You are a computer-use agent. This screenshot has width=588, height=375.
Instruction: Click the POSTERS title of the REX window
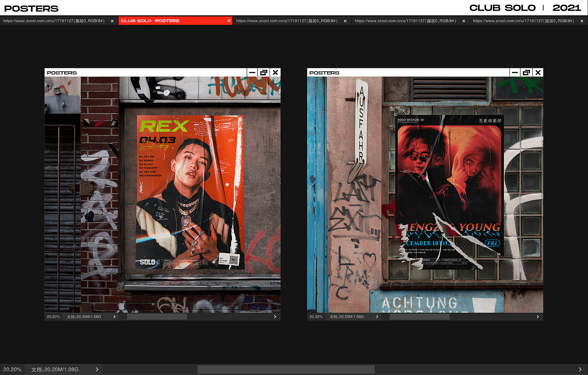pos(62,73)
